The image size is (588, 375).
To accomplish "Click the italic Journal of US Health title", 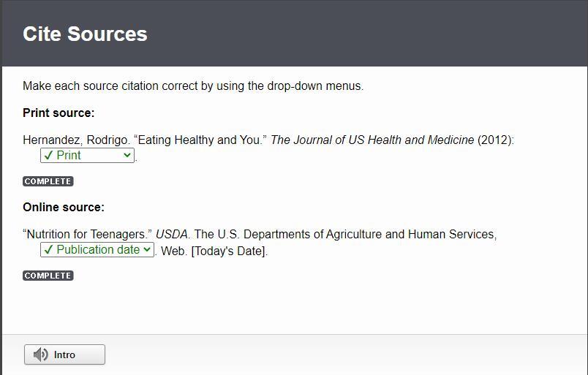I will [x=372, y=140].
